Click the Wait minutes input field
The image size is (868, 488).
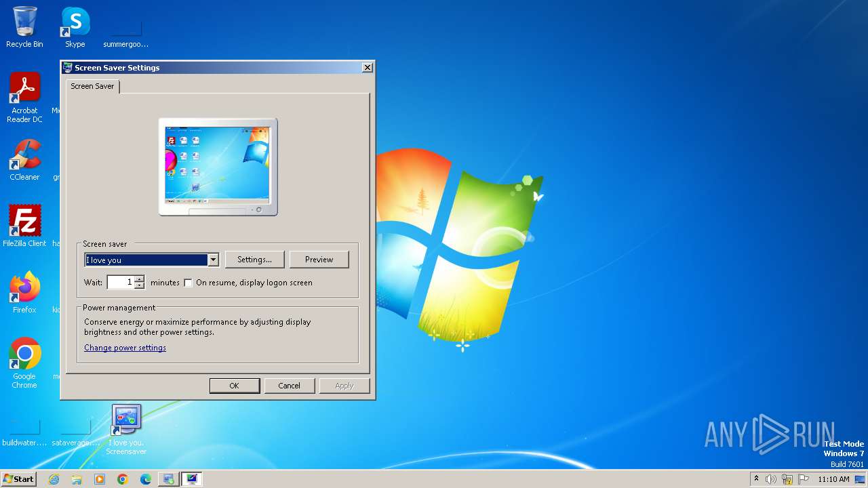point(121,282)
